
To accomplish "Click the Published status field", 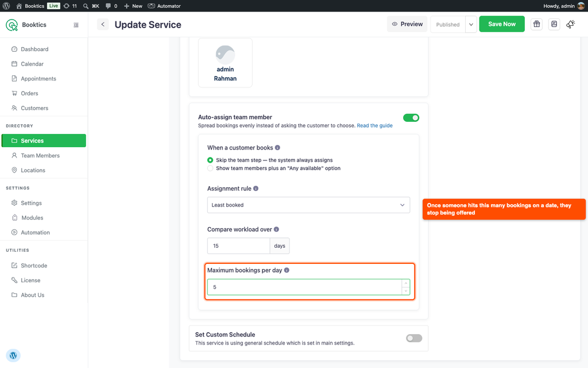I will coord(448,24).
